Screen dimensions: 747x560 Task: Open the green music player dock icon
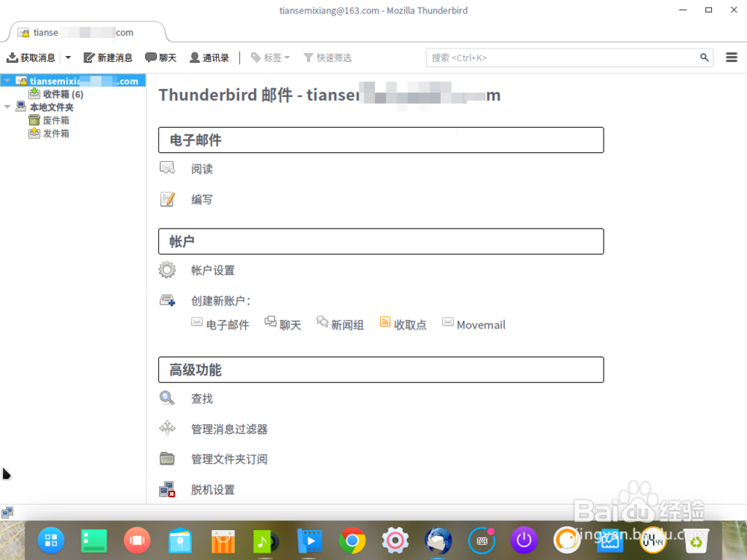click(266, 541)
